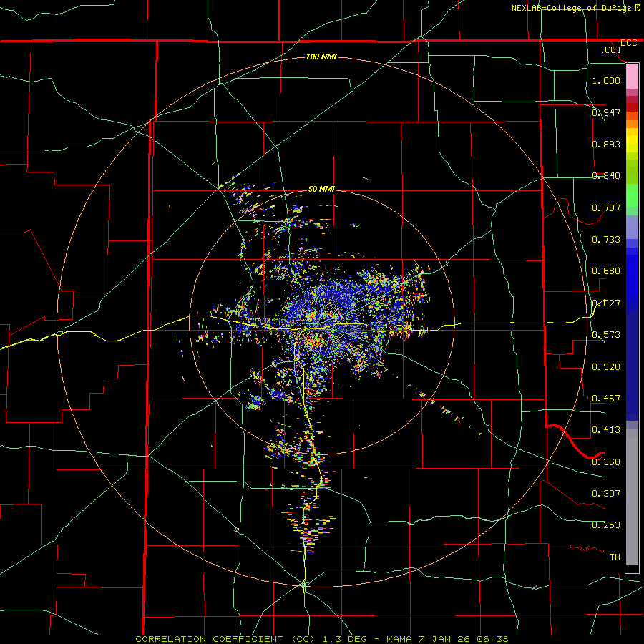Screen dimensions: 644x644
Task: Select the 0.947 scale value
Action: coord(606,112)
